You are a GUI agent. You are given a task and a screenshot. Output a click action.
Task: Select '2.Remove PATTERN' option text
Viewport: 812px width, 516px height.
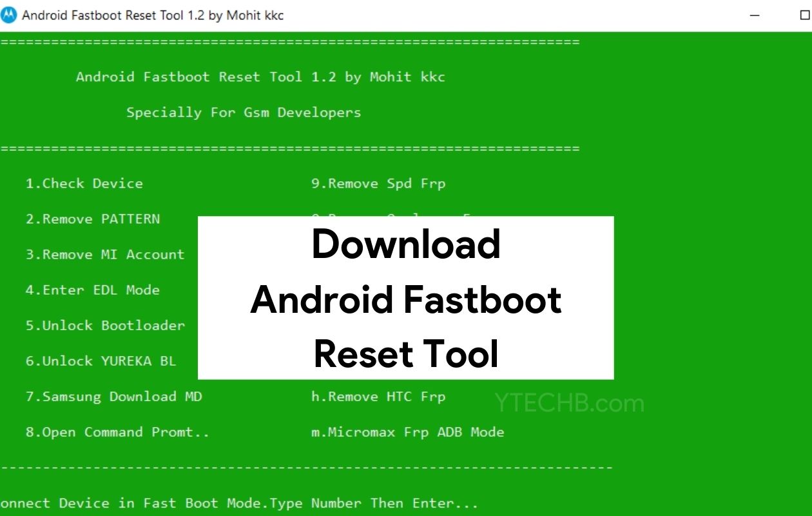(93, 219)
